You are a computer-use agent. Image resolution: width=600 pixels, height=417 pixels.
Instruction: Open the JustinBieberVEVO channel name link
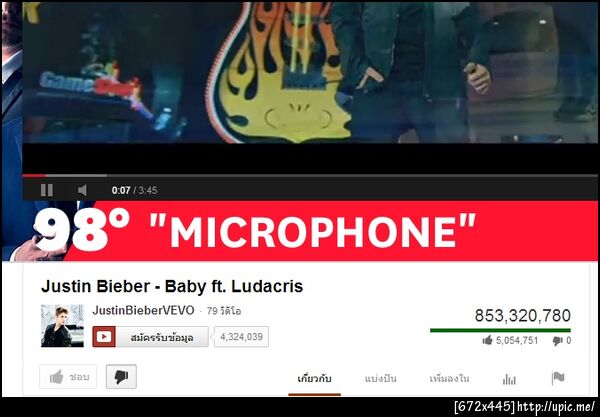tap(143, 310)
